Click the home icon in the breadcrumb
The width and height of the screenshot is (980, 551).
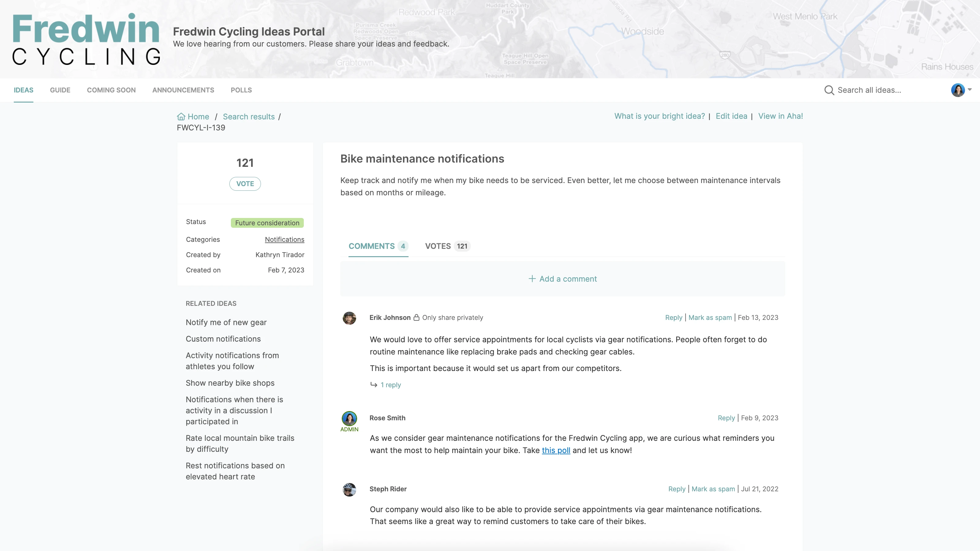coord(182,116)
